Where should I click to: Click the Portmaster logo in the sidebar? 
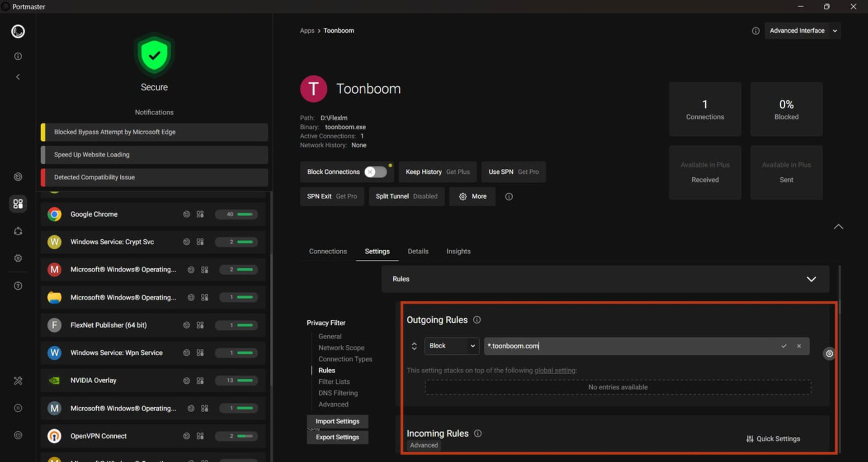click(x=18, y=31)
